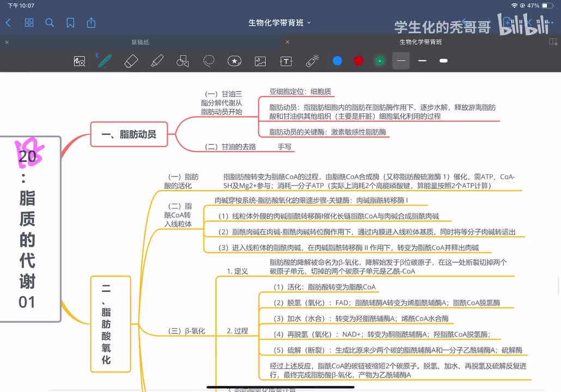This screenshot has height=392, width=561.
Task: Click the (3) 加水(水合) line
Action: tap(361, 318)
